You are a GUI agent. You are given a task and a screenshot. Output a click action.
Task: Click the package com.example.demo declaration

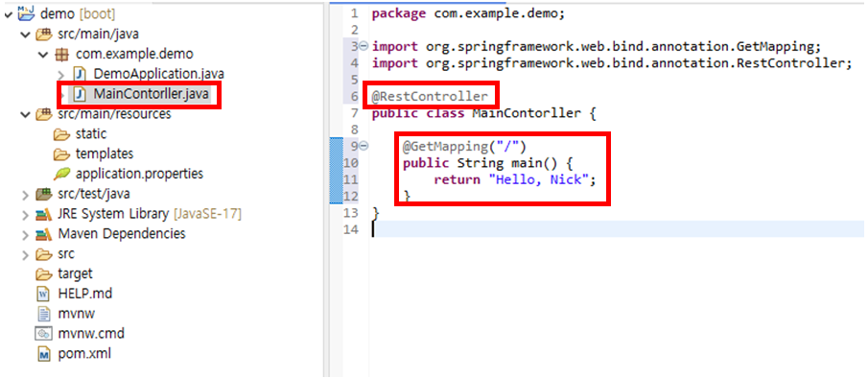[468, 13]
